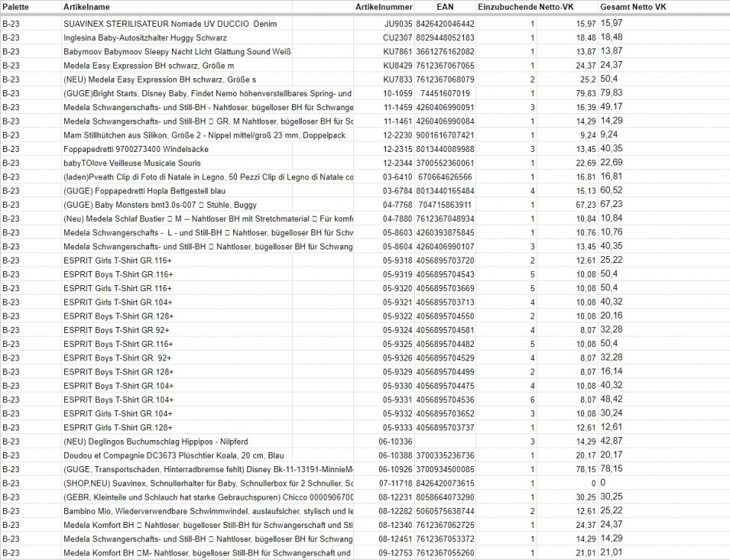Select EAN 4056895703669

click(x=445, y=289)
